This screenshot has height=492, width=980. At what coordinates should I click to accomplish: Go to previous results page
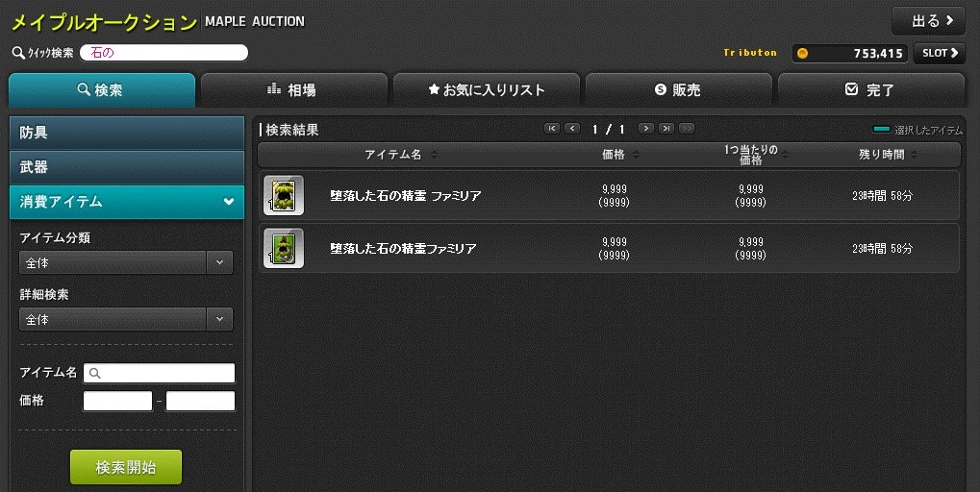tap(572, 129)
